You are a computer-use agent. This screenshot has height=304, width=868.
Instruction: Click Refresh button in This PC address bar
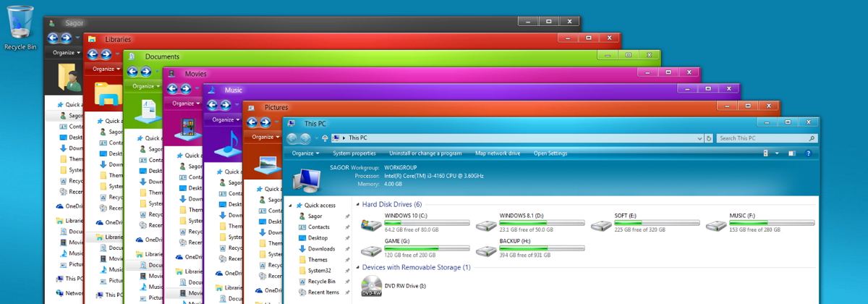click(708, 138)
